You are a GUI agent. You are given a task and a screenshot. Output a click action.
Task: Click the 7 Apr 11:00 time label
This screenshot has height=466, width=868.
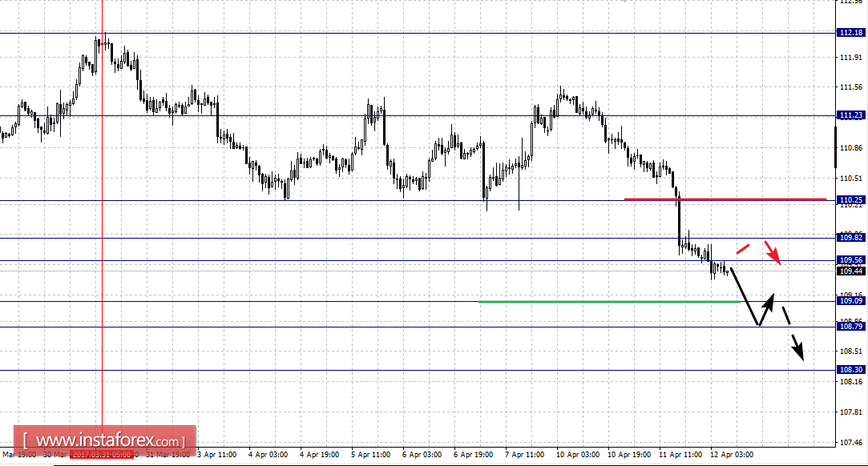(x=524, y=455)
